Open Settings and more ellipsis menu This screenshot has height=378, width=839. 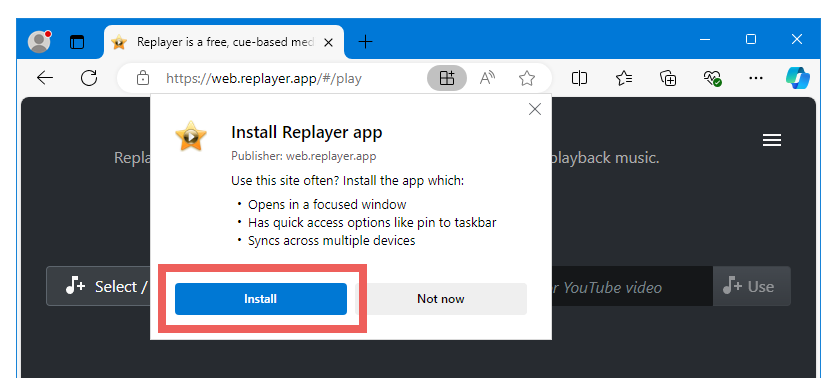(x=756, y=79)
